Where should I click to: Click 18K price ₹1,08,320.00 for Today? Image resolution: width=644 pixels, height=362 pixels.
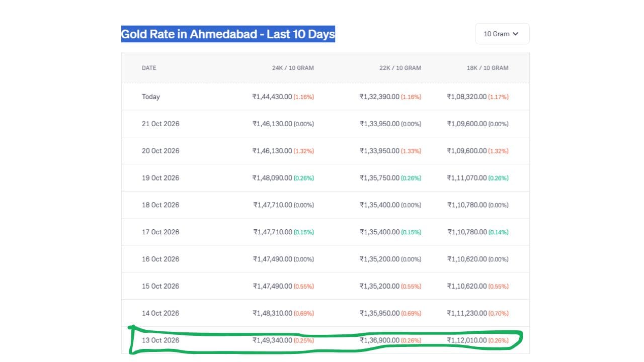tap(467, 97)
